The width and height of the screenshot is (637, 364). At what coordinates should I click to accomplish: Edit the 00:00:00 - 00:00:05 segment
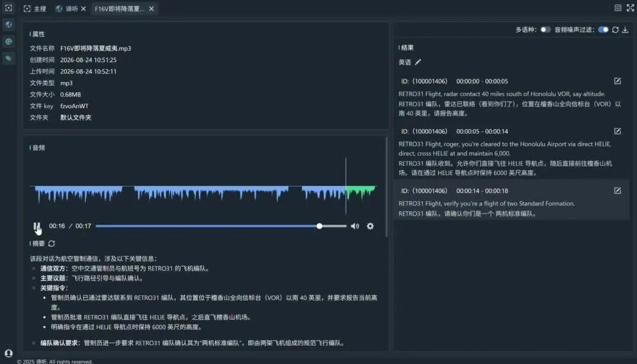coord(617,81)
